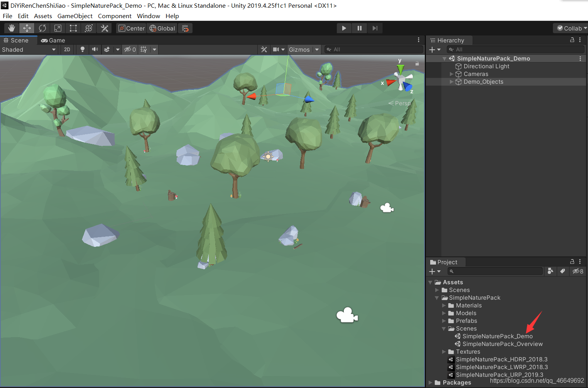
Task: Open Hierarchy create (+) dropdown
Action: (435, 49)
